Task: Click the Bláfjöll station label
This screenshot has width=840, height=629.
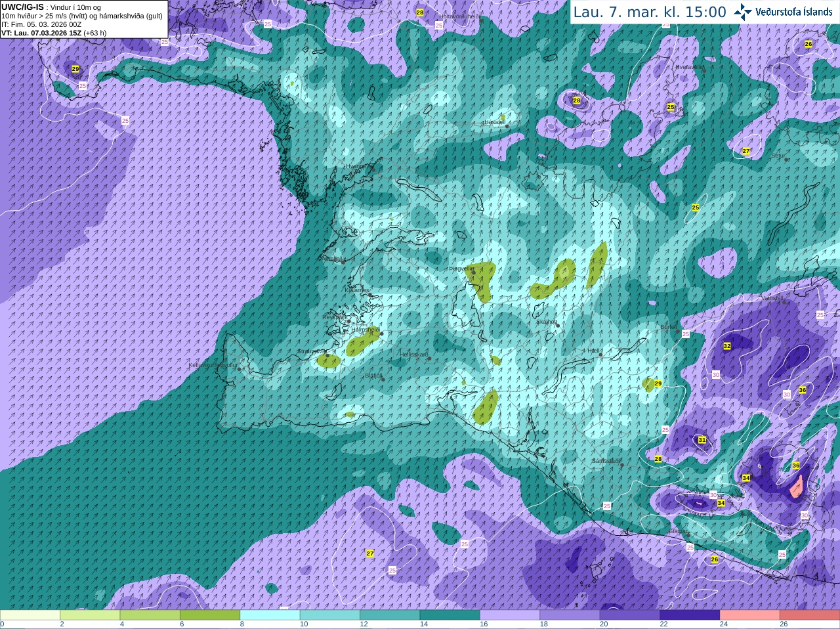Action: click(x=373, y=376)
